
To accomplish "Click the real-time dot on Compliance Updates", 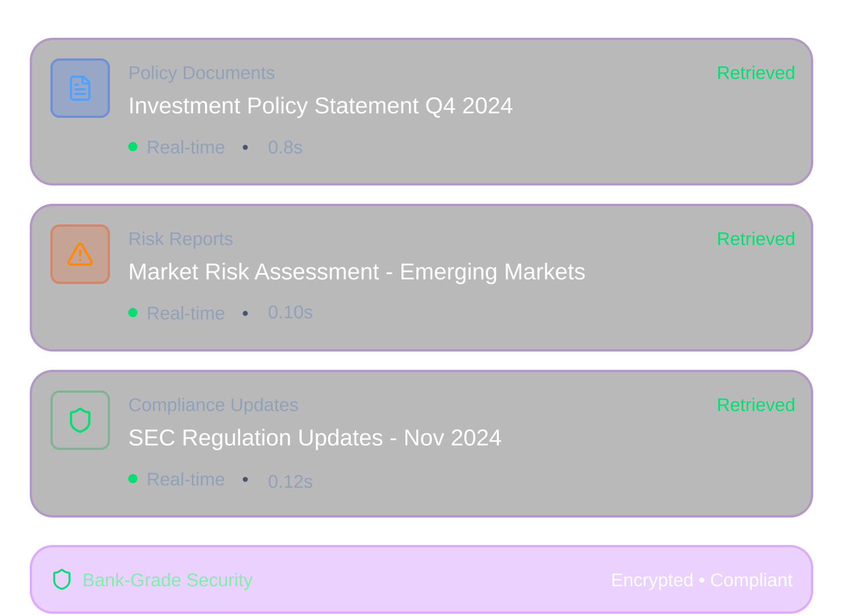I will coord(133,479).
